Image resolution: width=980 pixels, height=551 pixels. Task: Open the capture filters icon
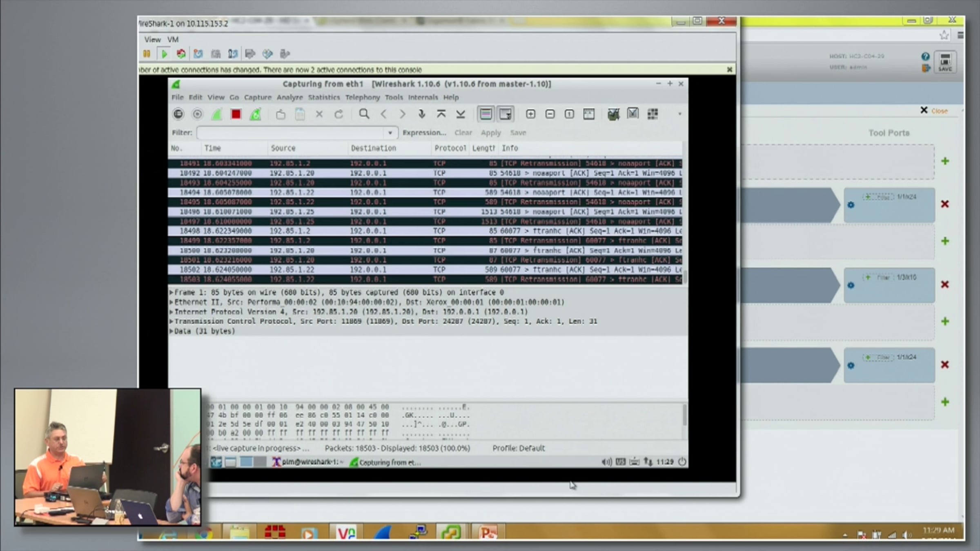613,114
